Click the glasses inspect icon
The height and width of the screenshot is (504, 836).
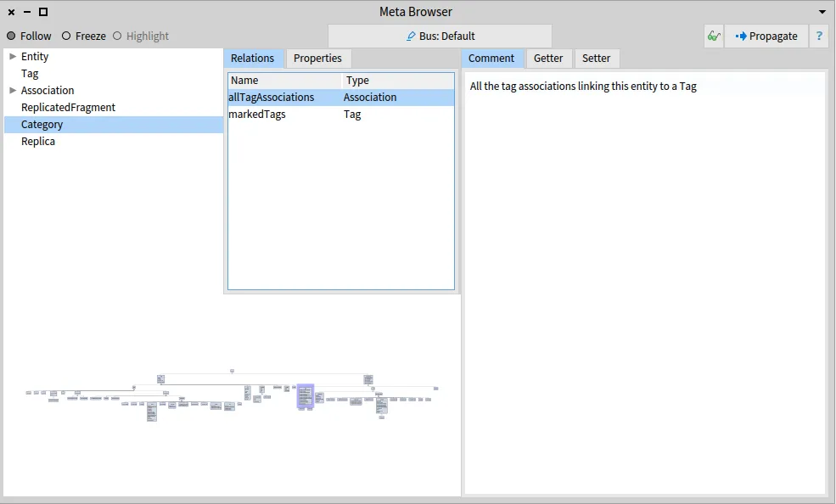(714, 36)
